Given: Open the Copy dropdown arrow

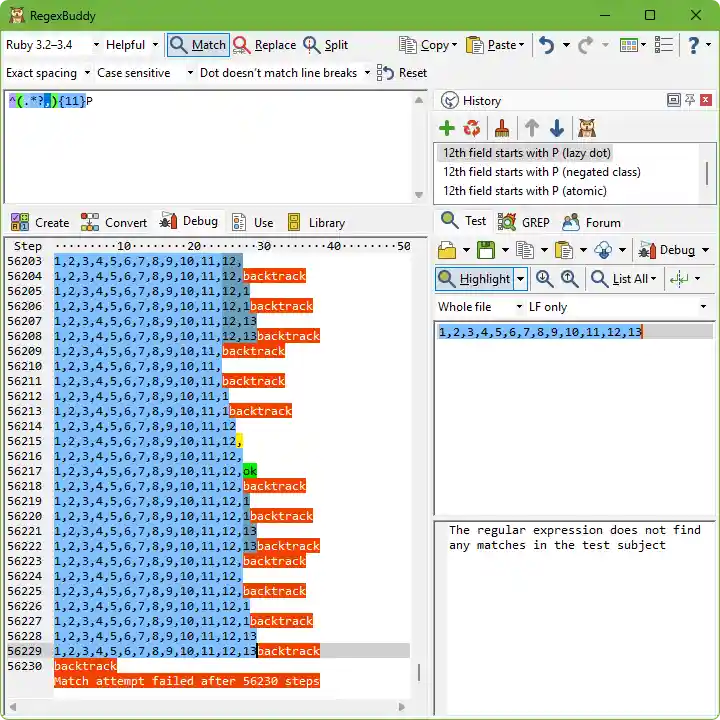Looking at the screenshot, I should (455, 45).
